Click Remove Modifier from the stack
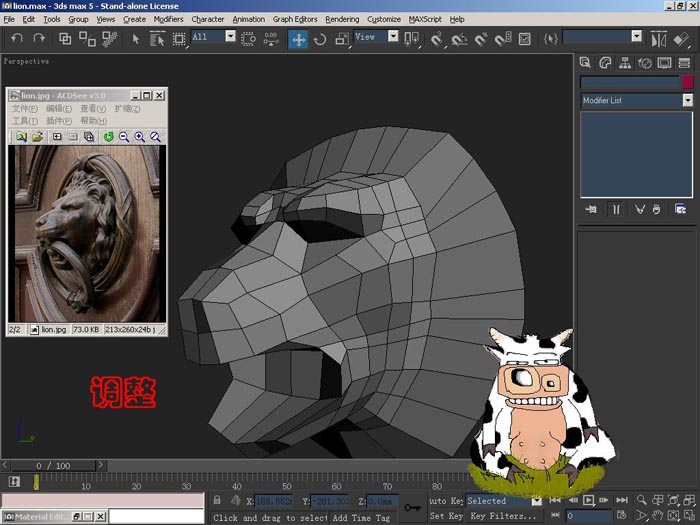The width and height of the screenshot is (700, 525). click(656, 209)
